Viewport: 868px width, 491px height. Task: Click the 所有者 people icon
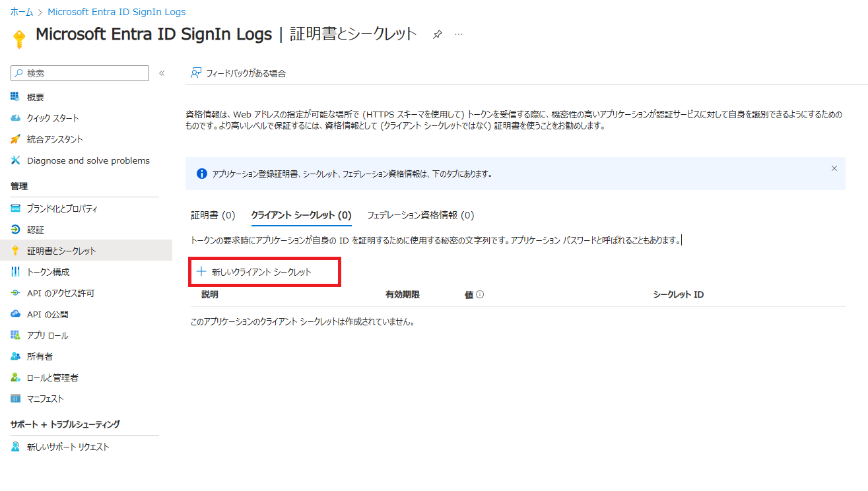[15, 356]
